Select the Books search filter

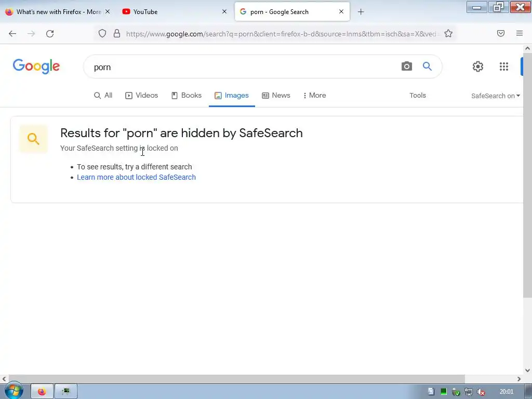coord(187,96)
